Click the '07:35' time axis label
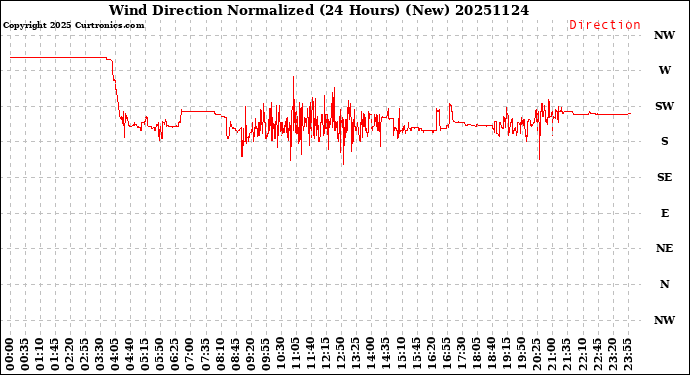The image size is (690, 375). [205, 355]
